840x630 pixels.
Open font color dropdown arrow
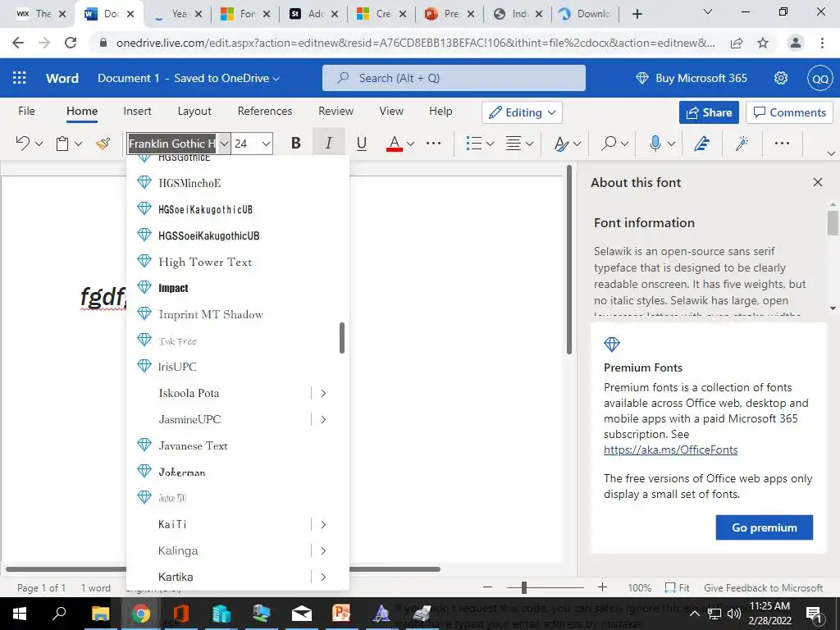(x=411, y=144)
